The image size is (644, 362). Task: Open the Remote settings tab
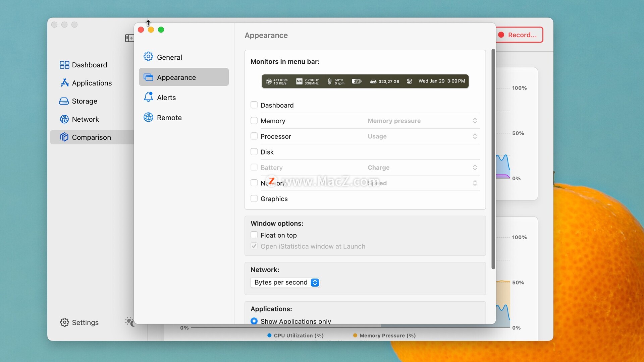[x=184, y=117]
